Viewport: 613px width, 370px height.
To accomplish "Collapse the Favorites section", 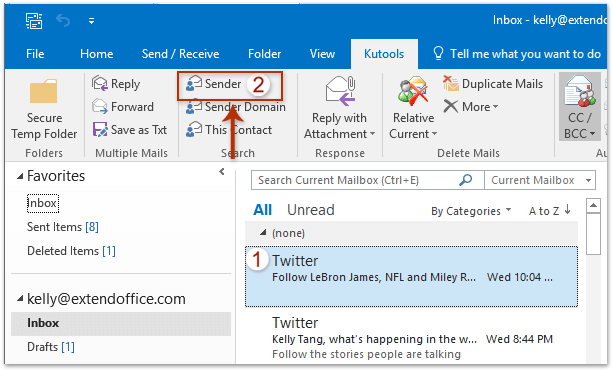I will tap(20, 177).
